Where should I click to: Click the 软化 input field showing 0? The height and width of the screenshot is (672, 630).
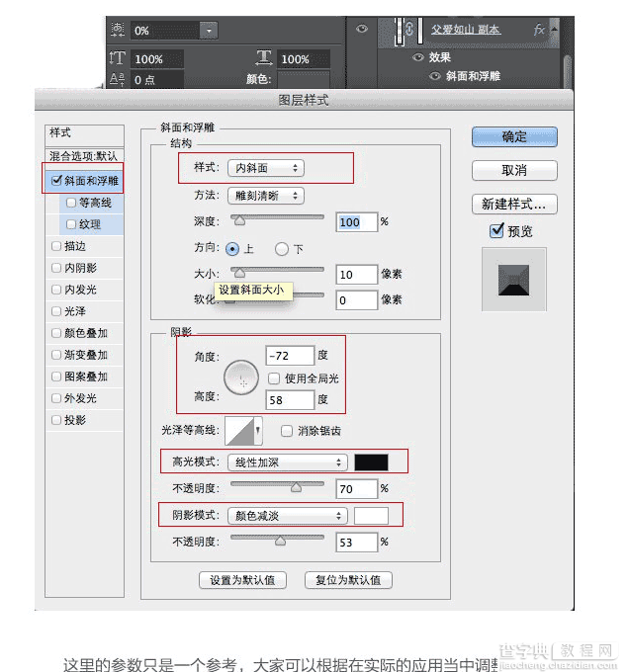click(356, 300)
